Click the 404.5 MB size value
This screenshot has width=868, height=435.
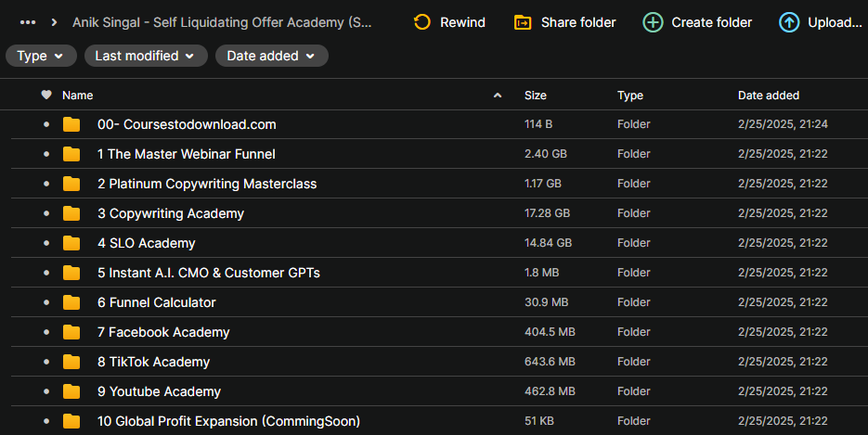tap(550, 332)
